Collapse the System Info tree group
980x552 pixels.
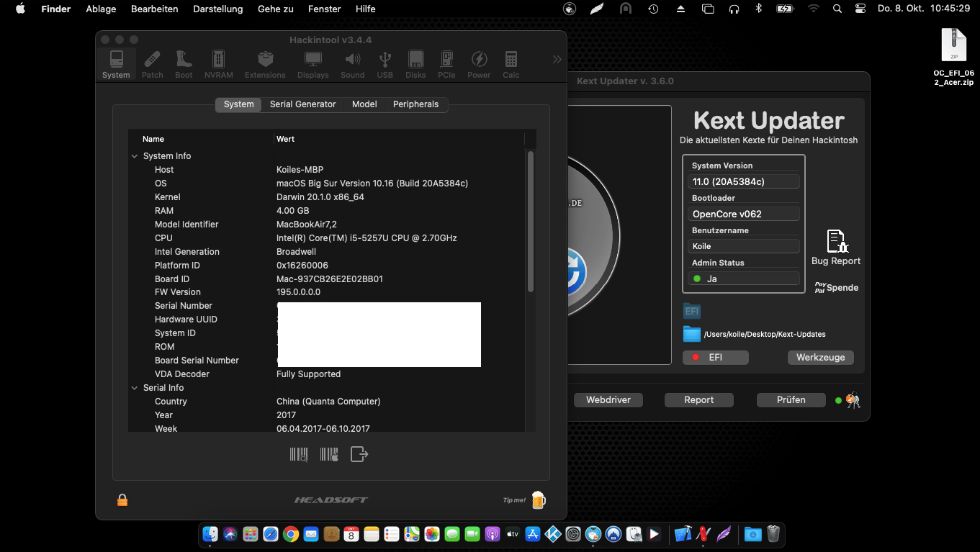[x=135, y=156]
